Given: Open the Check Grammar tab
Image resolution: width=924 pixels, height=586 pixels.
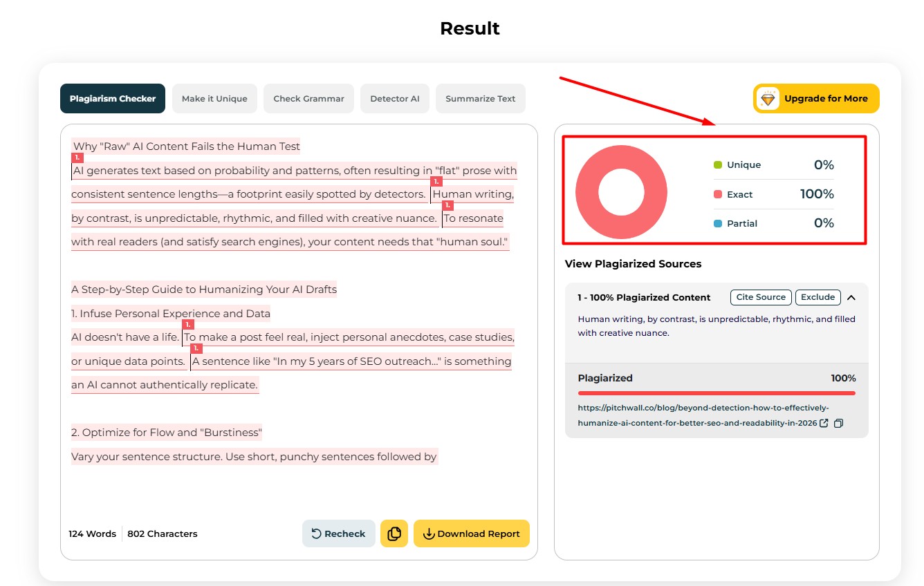Looking at the screenshot, I should pyautogui.click(x=308, y=99).
